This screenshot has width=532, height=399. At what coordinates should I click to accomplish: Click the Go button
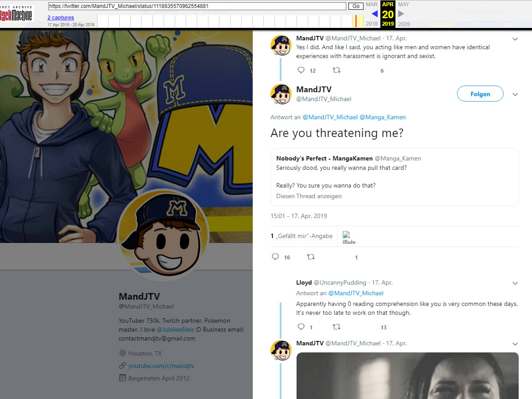(356, 6)
